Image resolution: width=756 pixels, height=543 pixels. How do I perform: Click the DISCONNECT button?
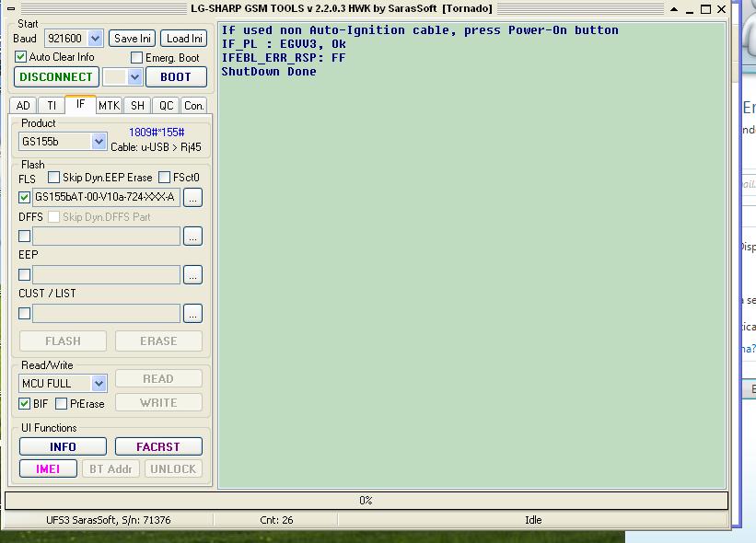(x=56, y=77)
